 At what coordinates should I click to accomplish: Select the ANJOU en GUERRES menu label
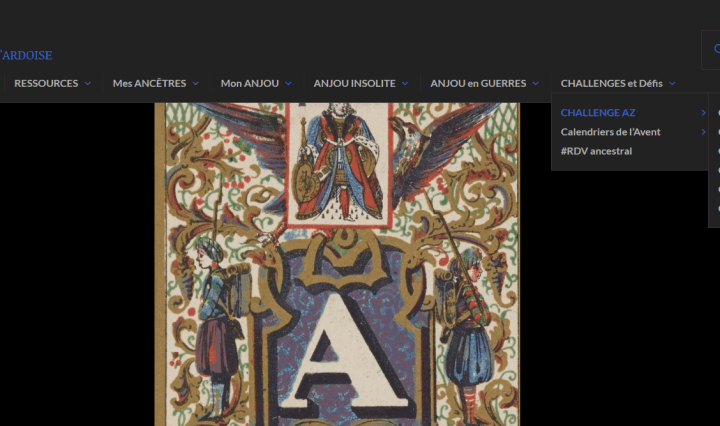click(x=478, y=84)
